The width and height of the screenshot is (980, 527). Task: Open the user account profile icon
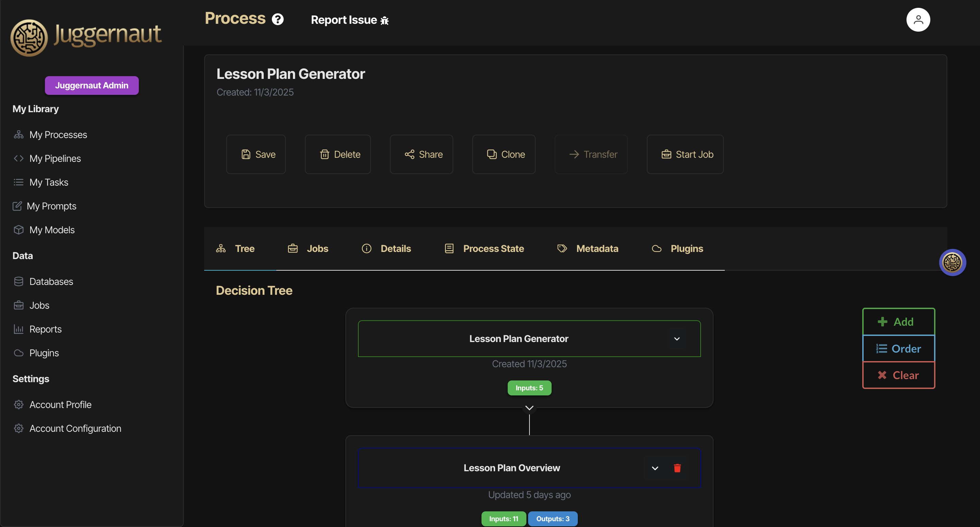pos(918,19)
